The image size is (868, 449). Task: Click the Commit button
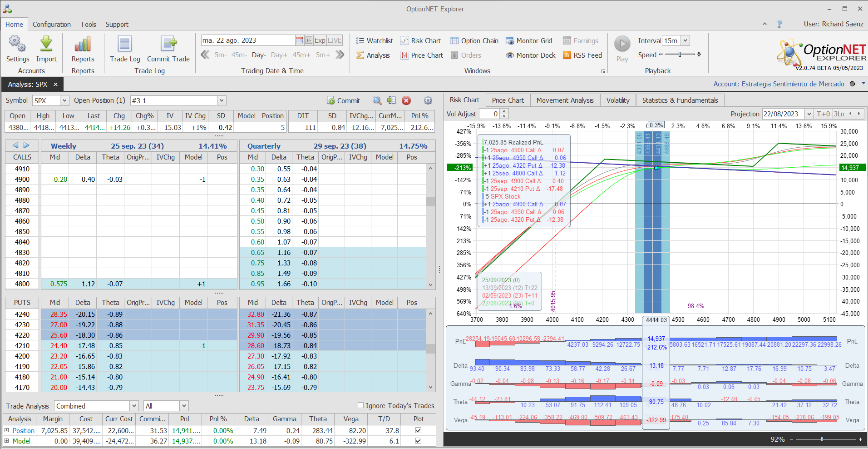coord(344,100)
